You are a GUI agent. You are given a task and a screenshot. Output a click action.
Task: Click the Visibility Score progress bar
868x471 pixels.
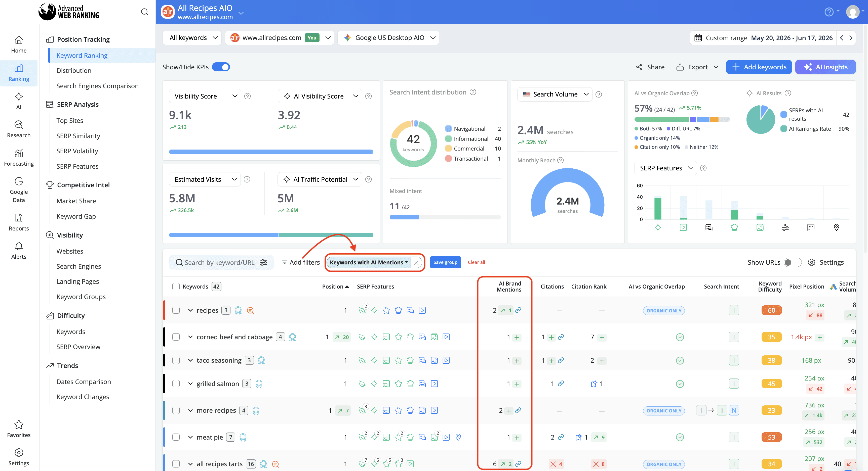[x=270, y=152]
